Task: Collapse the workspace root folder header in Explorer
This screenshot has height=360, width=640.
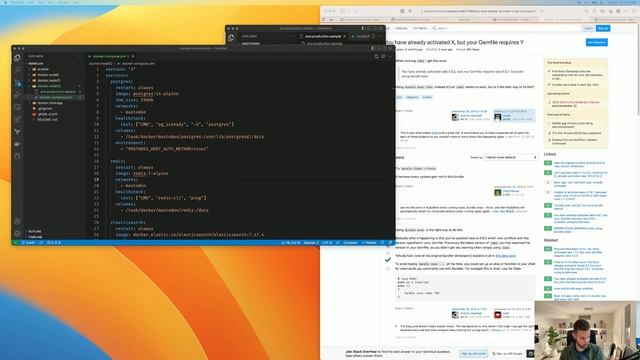Action: (x=36, y=64)
